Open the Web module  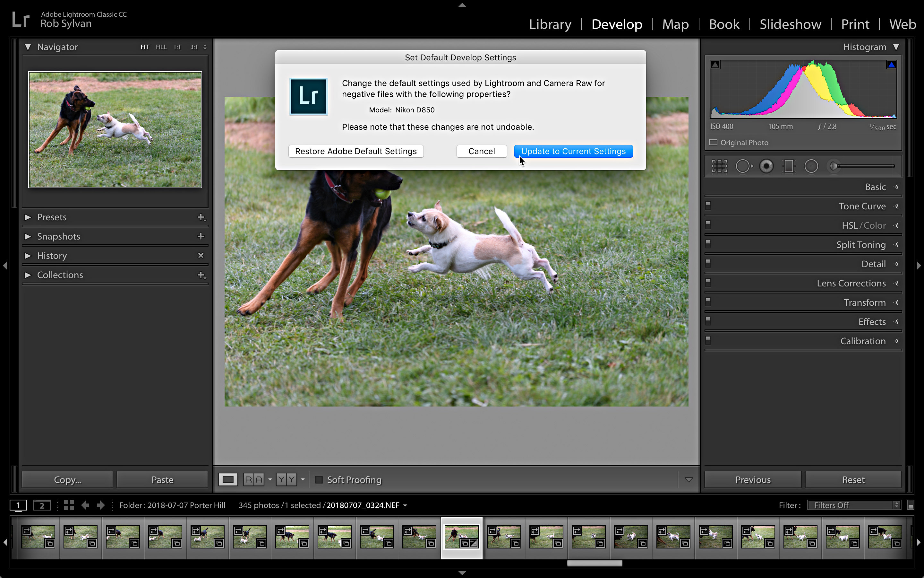click(x=902, y=24)
